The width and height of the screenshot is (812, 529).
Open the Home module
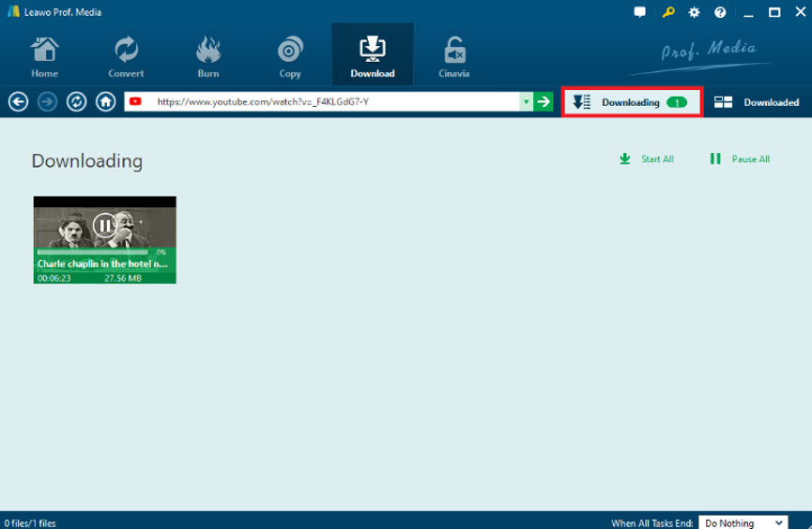click(x=44, y=56)
